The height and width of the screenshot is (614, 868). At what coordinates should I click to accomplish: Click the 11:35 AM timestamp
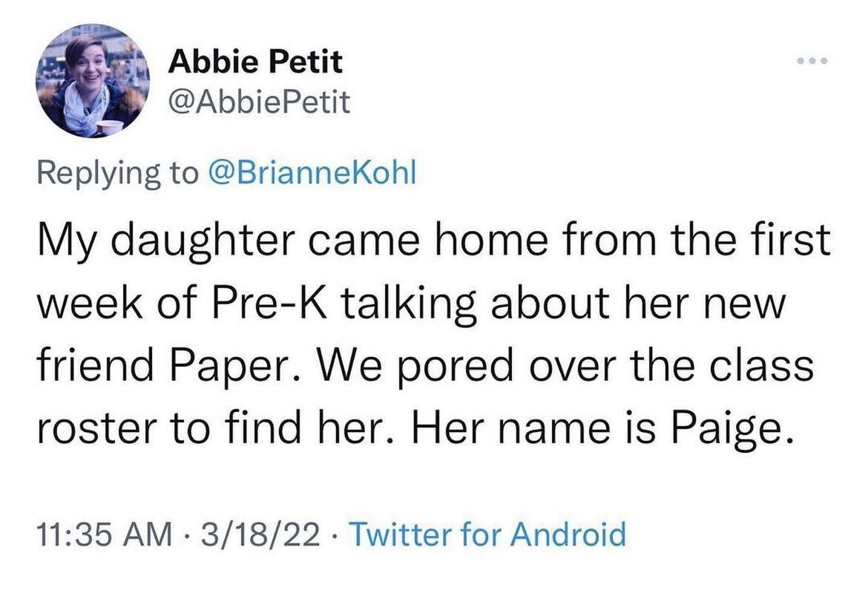click(x=105, y=535)
